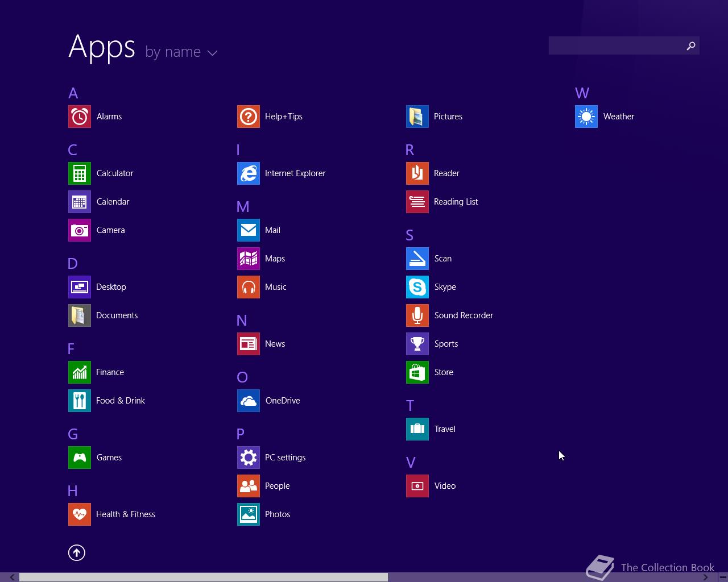Click the 'Health & Fitness' label
Screen dimensions: 728x582
pyautogui.click(x=126, y=514)
